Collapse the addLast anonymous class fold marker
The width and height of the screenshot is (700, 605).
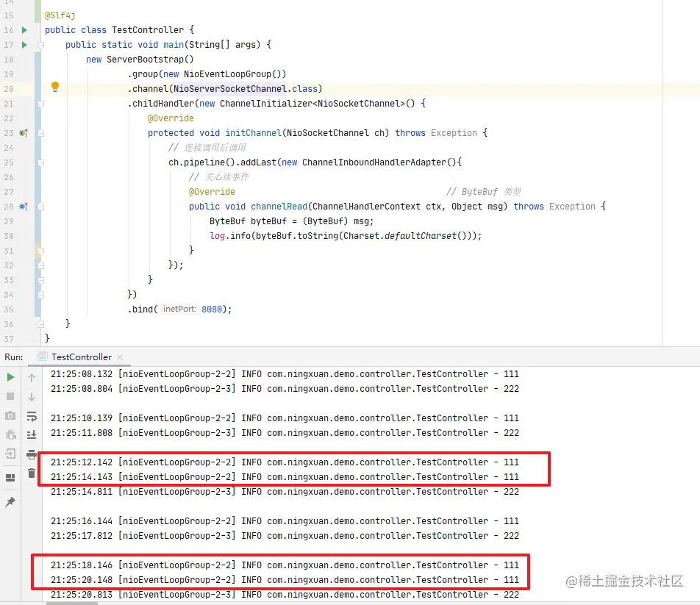point(40,162)
